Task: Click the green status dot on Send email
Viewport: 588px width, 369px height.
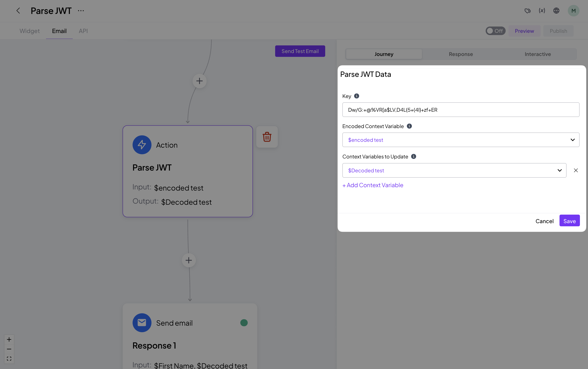Action: coord(244,323)
